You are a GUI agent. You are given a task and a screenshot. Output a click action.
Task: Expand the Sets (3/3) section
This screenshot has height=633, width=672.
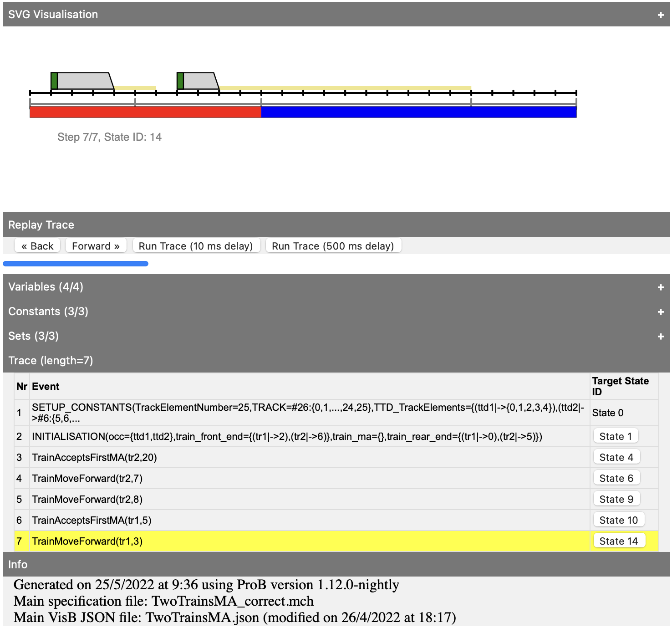pyautogui.click(x=661, y=337)
